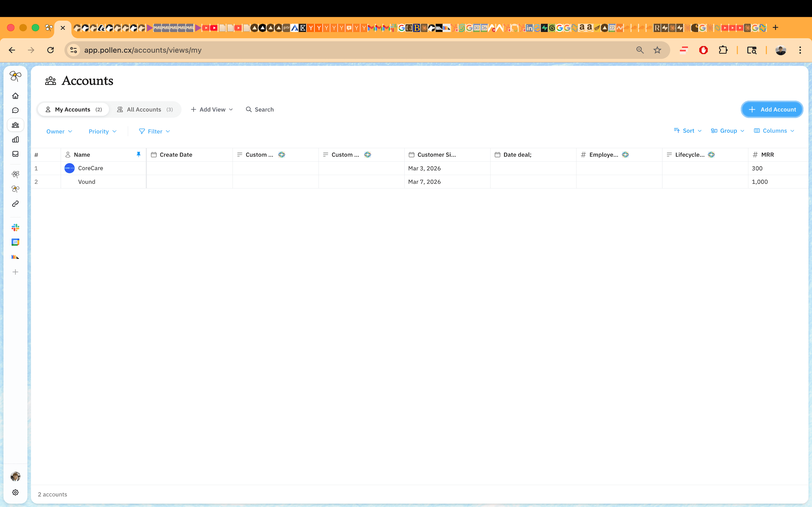Select the Mar 3, 2026 date cell
812x507 pixels.
(447, 168)
